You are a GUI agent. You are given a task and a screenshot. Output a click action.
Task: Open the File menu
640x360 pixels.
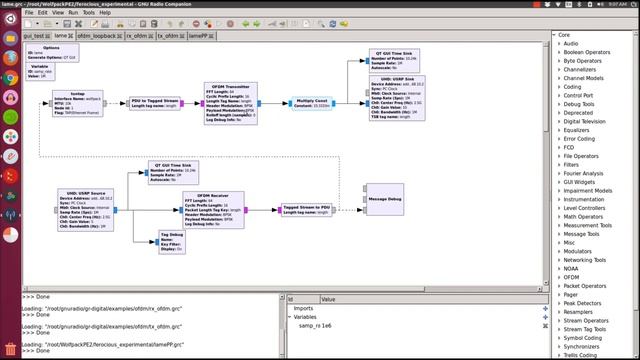(x=29, y=13)
